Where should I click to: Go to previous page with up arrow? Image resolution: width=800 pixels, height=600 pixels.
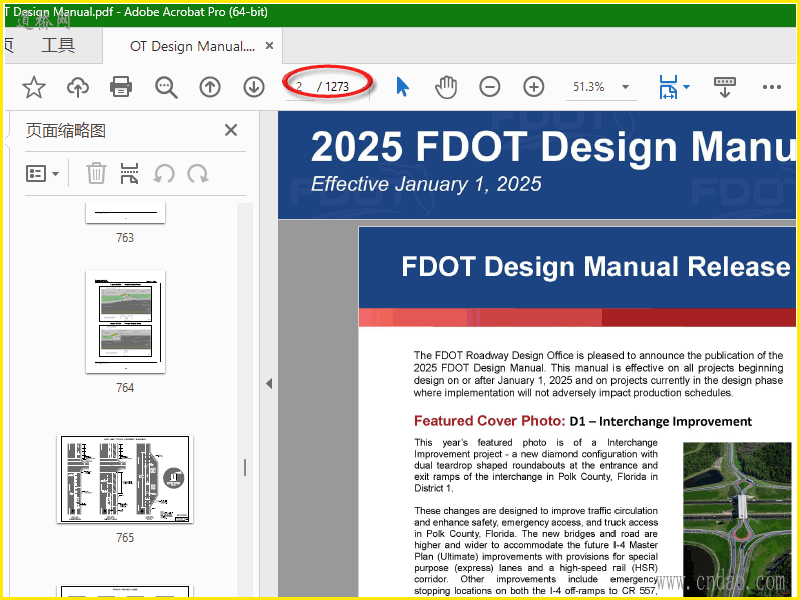(210, 87)
